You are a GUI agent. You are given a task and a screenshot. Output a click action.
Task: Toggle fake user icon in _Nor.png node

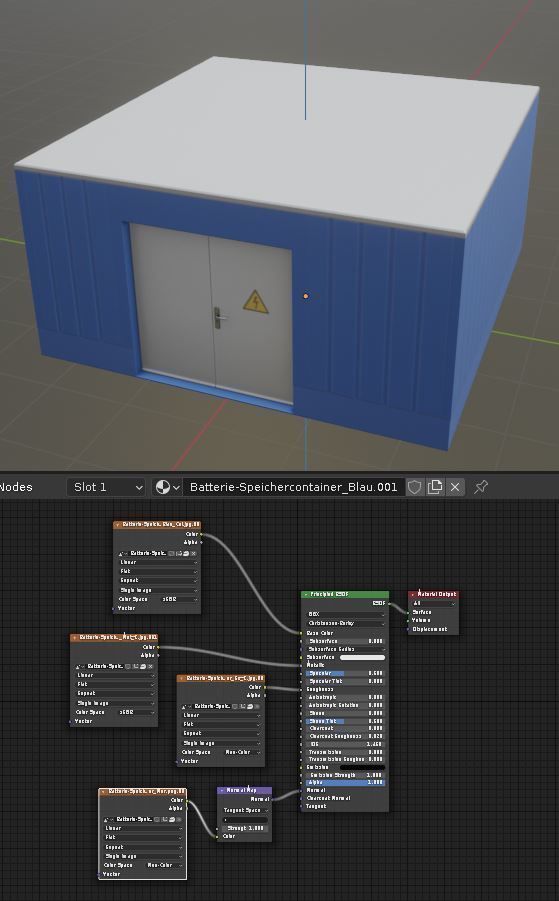click(157, 819)
